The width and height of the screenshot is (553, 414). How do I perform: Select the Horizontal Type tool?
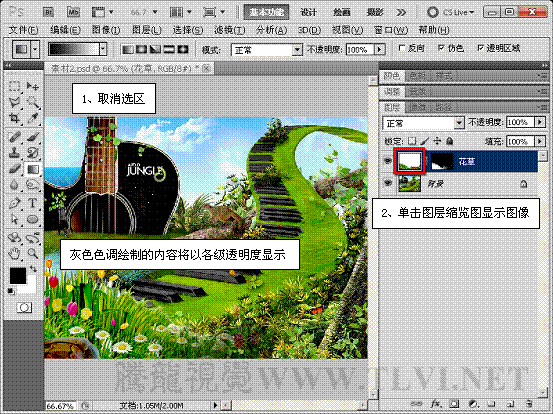[x=33, y=203]
